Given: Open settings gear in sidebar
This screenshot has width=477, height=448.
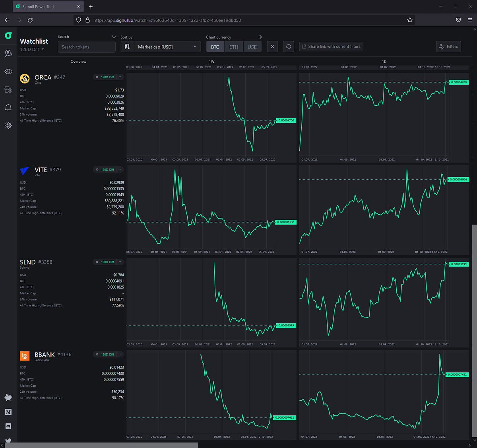Looking at the screenshot, I should coord(8,126).
